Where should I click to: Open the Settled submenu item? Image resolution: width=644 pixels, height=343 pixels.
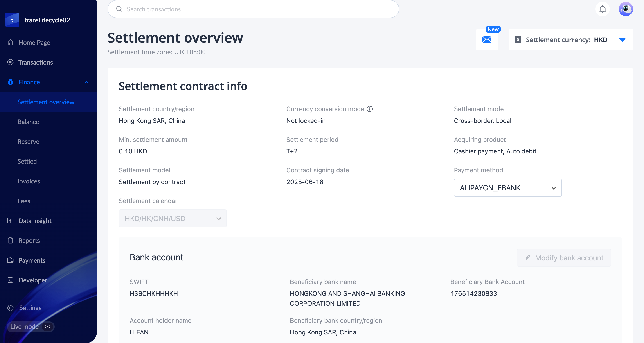[27, 162]
